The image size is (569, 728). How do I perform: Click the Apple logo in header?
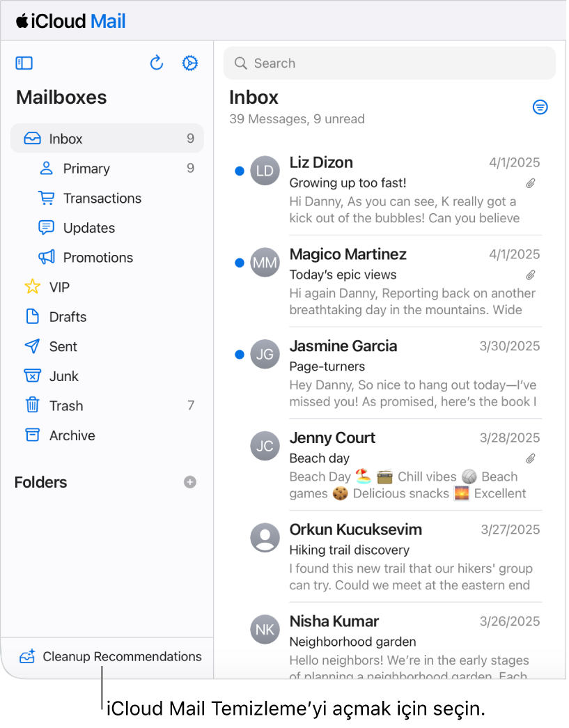[22, 20]
